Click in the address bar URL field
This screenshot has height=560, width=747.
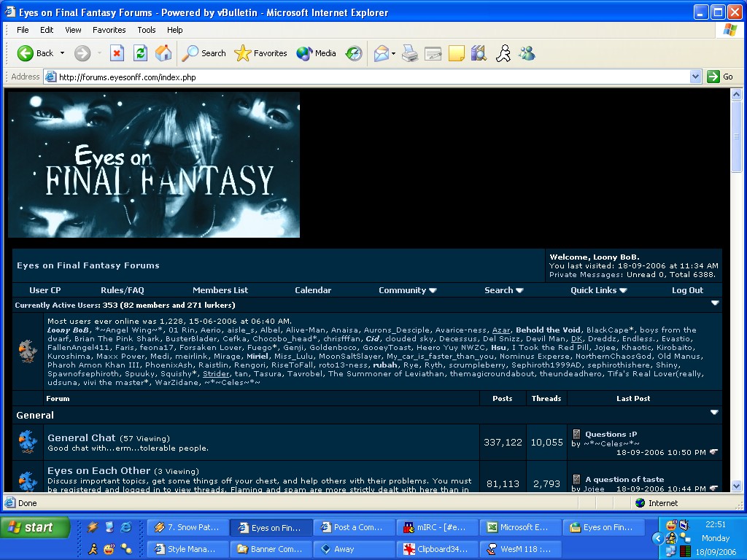tap(371, 77)
